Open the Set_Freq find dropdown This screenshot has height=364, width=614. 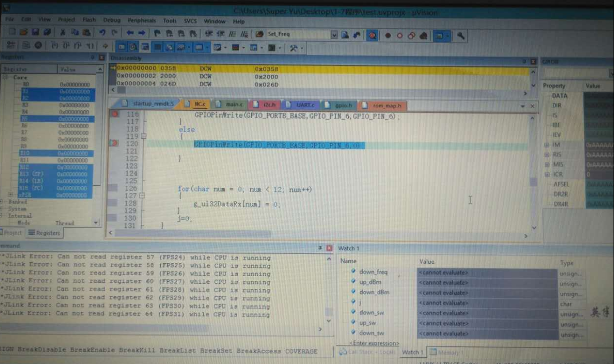tap(334, 34)
